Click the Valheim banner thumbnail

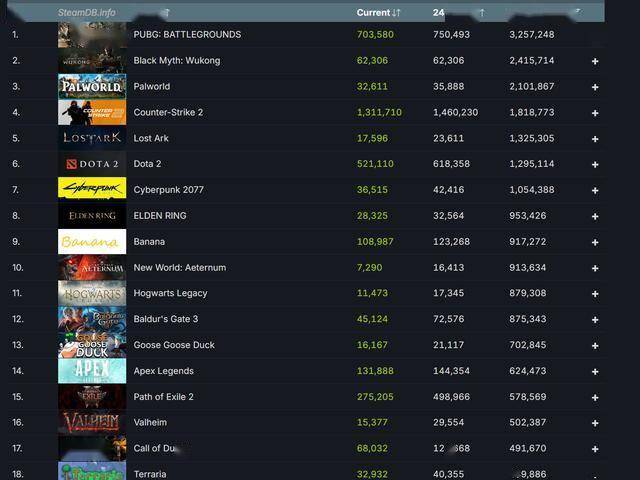tap(92, 422)
